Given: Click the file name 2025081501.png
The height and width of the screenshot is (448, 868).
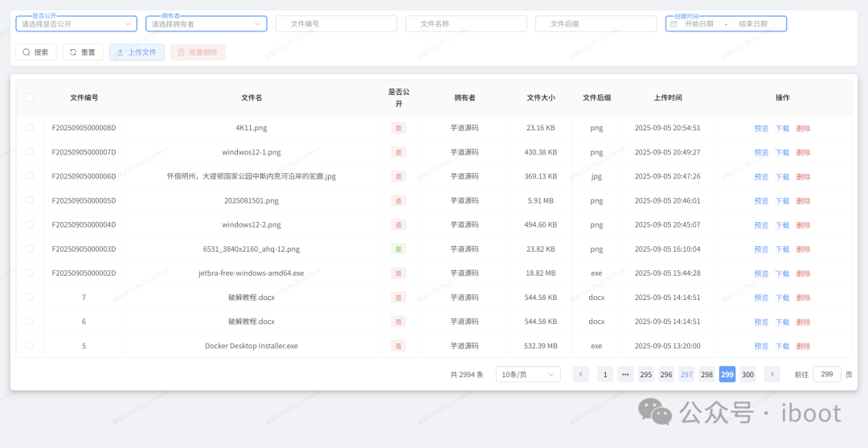Looking at the screenshot, I should pyautogui.click(x=252, y=200).
